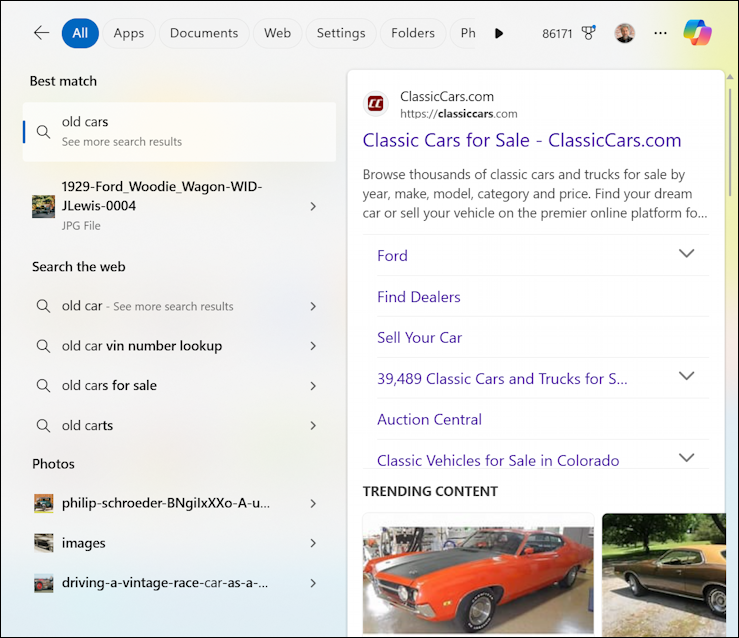The image size is (739, 638).
Task: Open the Copilot icon
Action: click(698, 33)
